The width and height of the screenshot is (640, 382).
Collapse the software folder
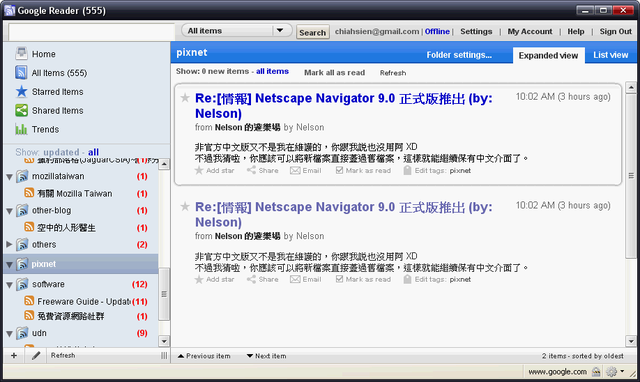[x=9, y=284]
